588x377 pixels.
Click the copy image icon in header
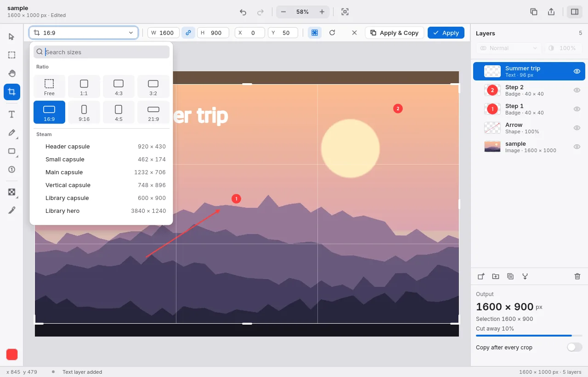click(534, 12)
